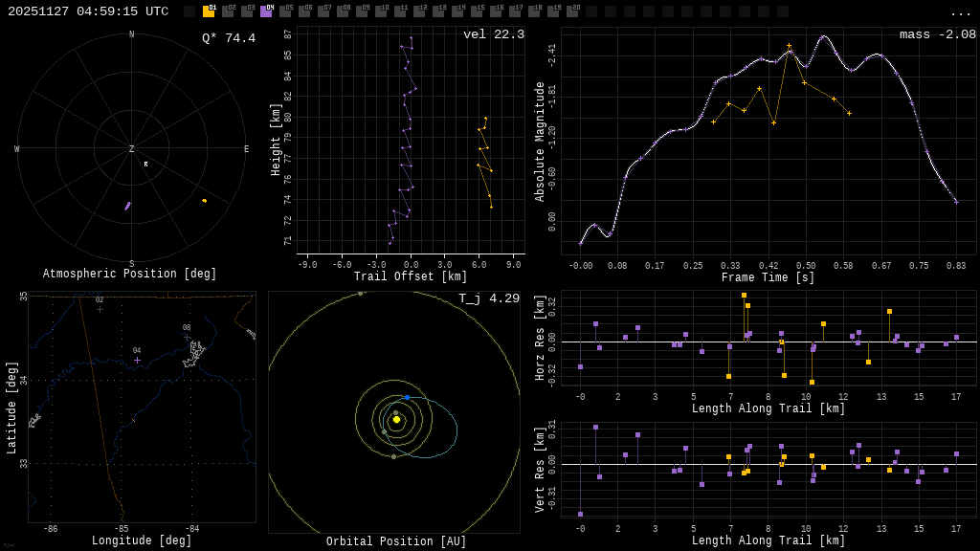Screen dimensions: 980x551
Task: Open the three-dot overflow menu
Action: click(x=960, y=12)
